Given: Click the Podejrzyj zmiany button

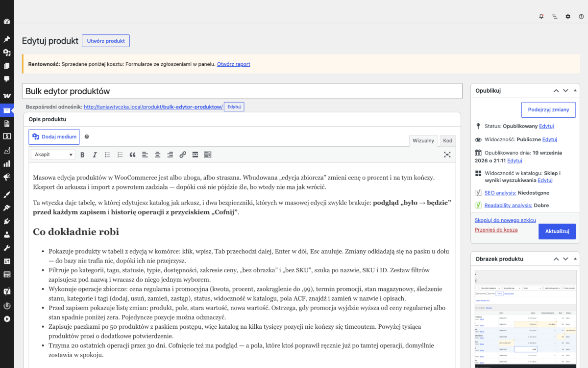Looking at the screenshot, I should 548,110.
